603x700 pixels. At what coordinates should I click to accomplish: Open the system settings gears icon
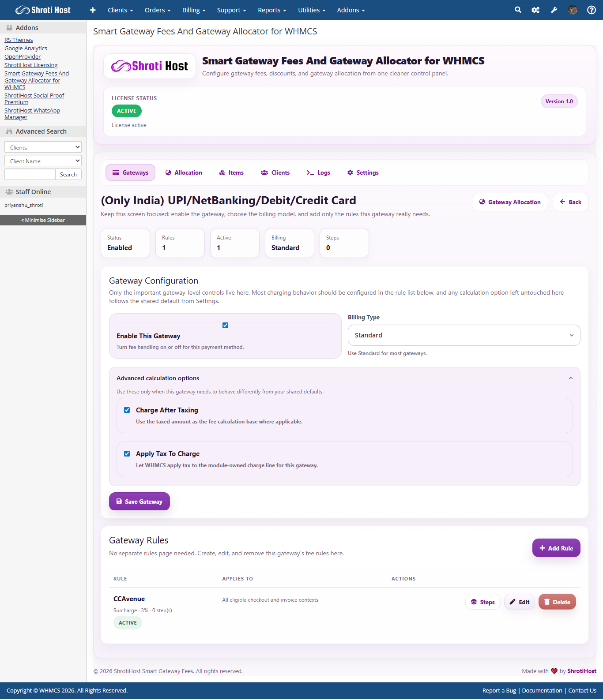point(535,10)
